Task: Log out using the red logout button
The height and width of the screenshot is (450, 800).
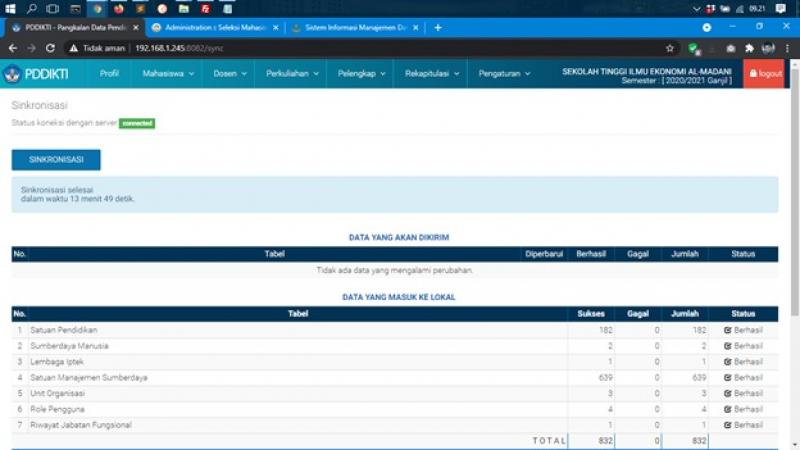Action: coord(766,73)
